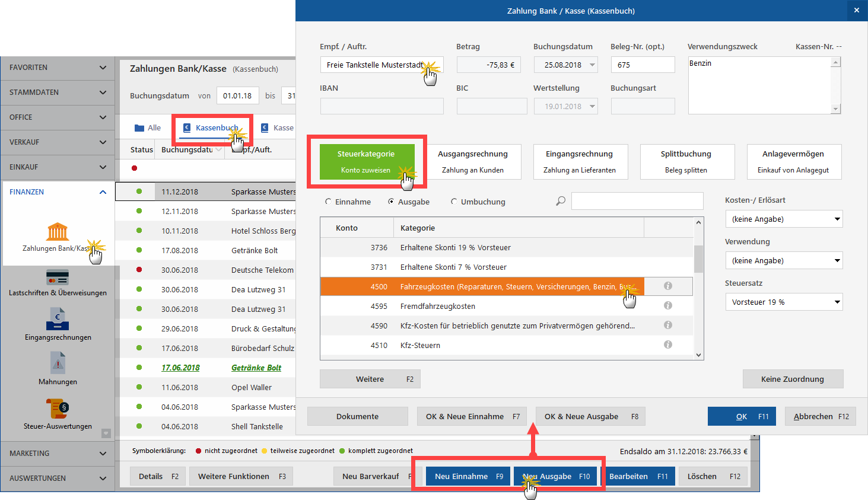Click Neu Ausgabe F10 button
868x501 pixels.
(556, 477)
